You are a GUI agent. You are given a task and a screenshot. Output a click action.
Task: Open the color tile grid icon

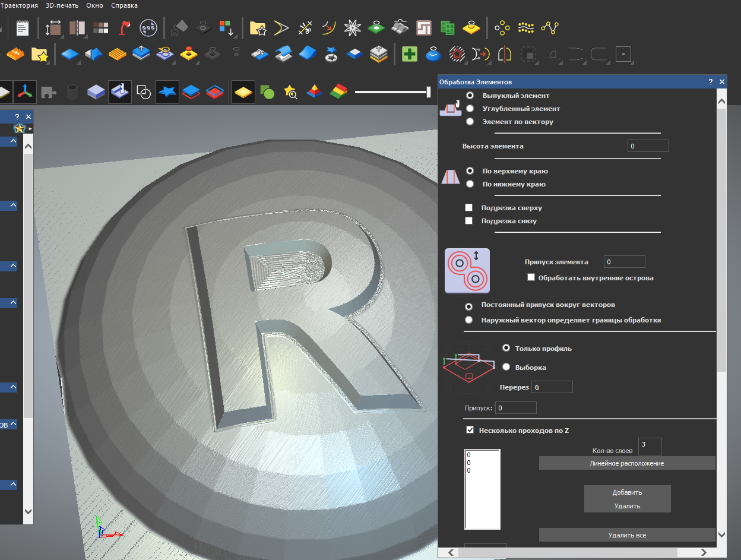click(101, 28)
